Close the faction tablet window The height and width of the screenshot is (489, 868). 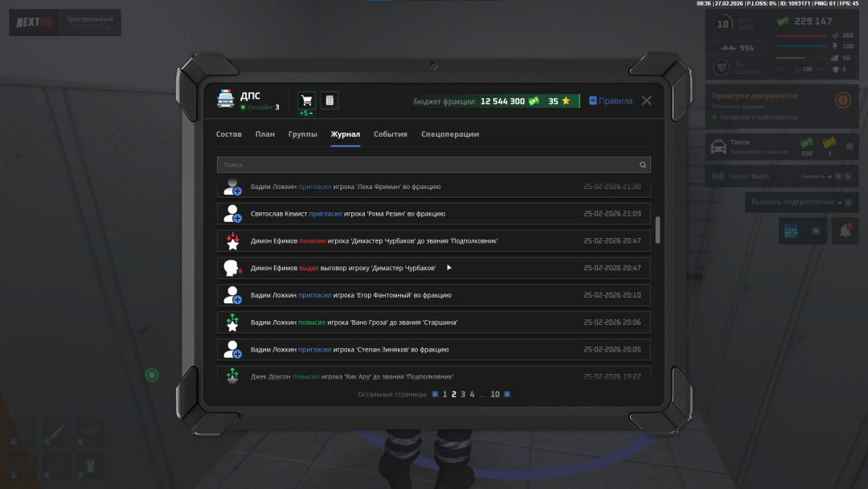click(646, 101)
